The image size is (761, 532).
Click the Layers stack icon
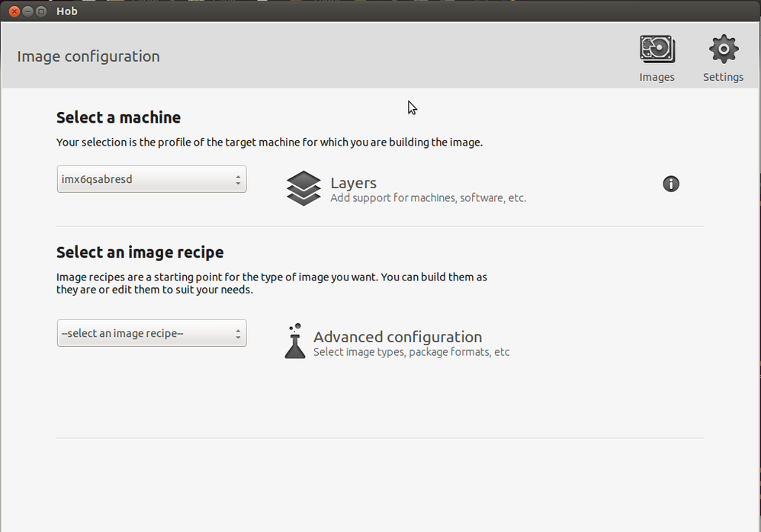pyautogui.click(x=303, y=187)
